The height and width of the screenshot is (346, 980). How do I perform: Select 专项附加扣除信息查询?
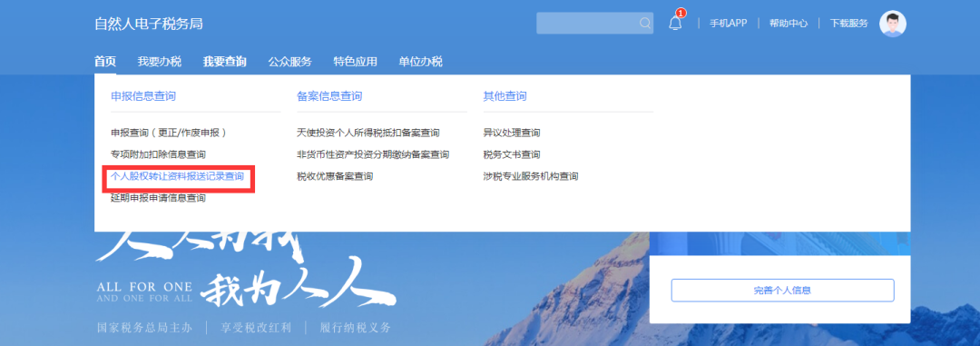click(158, 154)
